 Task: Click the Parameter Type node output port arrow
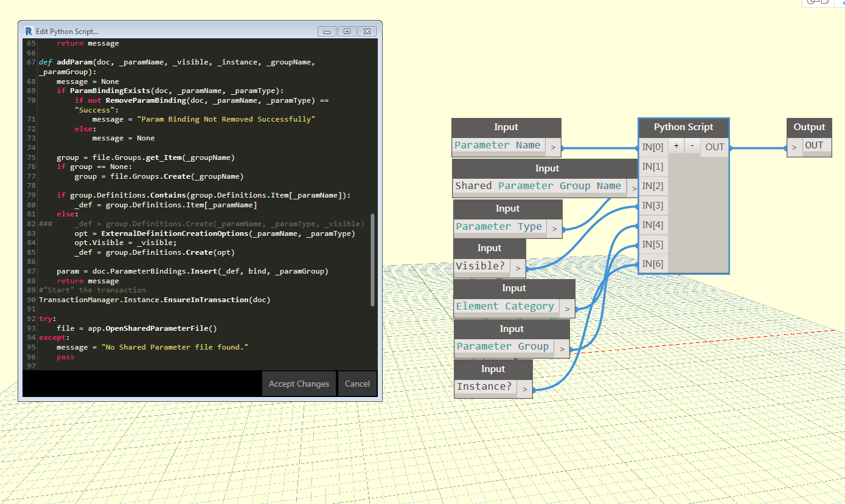click(x=554, y=227)
